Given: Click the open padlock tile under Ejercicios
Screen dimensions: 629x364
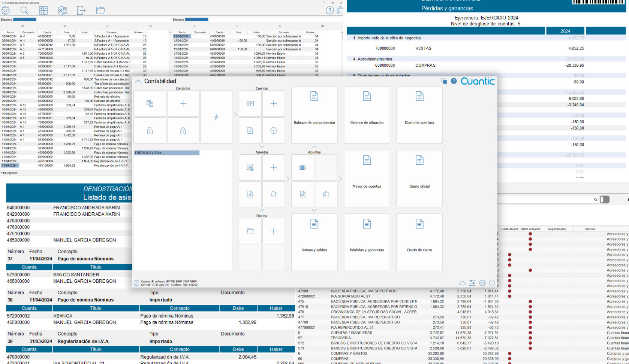Looking at the screenshot, I should coord(150,131).
